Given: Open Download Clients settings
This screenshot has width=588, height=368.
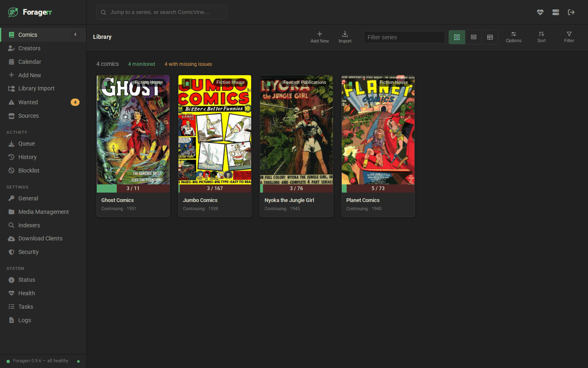Looking at the screenshot, I should [43, 238].
